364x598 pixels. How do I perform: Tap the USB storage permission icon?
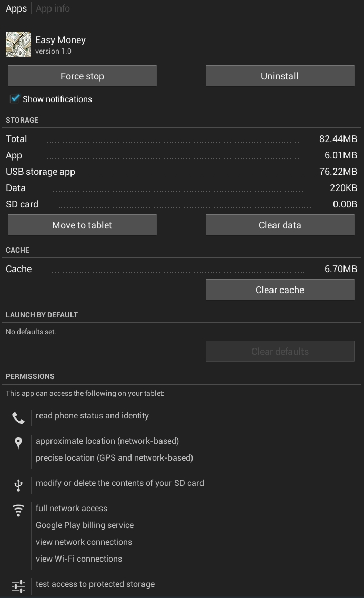18,485
